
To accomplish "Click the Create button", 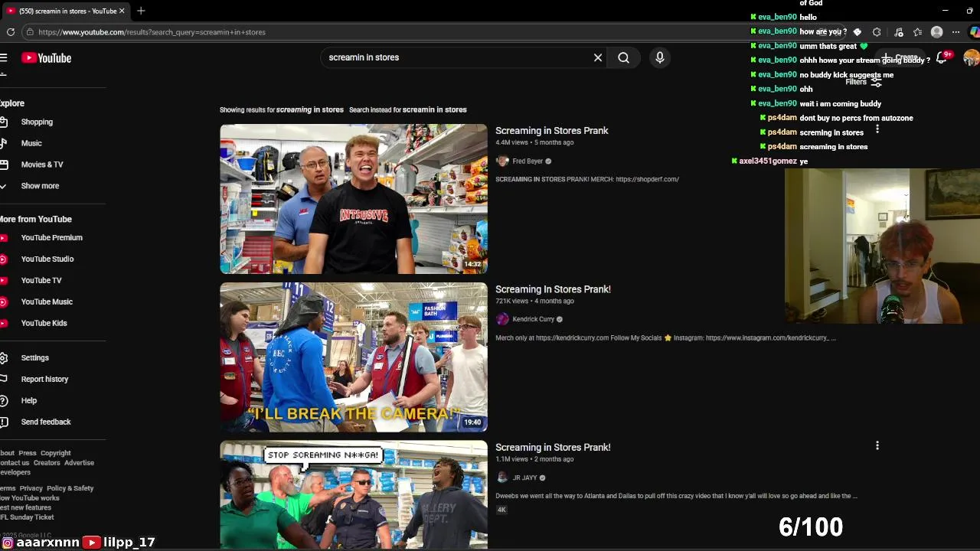I will (x=900, y=57).
